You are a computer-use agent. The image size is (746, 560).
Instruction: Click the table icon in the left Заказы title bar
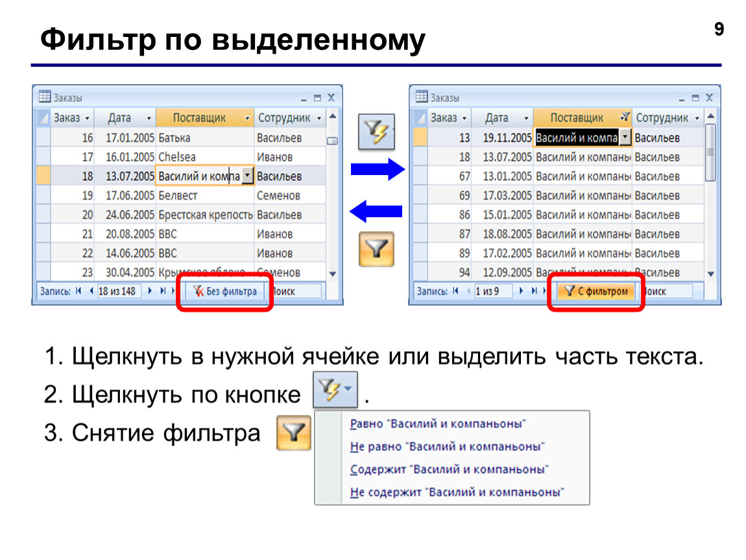pyautogui.click(x=45, y=97)
